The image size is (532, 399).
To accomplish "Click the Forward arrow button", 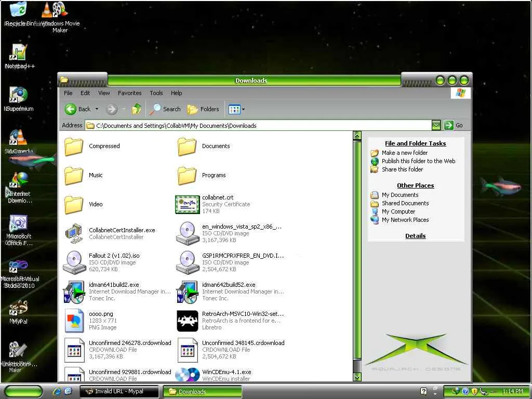I will (x=112, y=109).
